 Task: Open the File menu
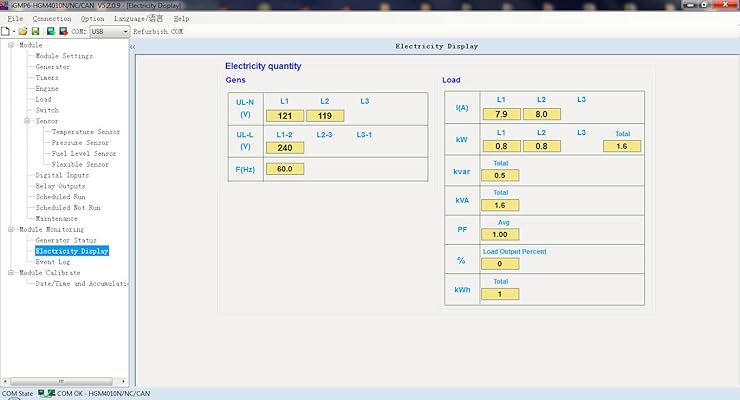[15, 18]
